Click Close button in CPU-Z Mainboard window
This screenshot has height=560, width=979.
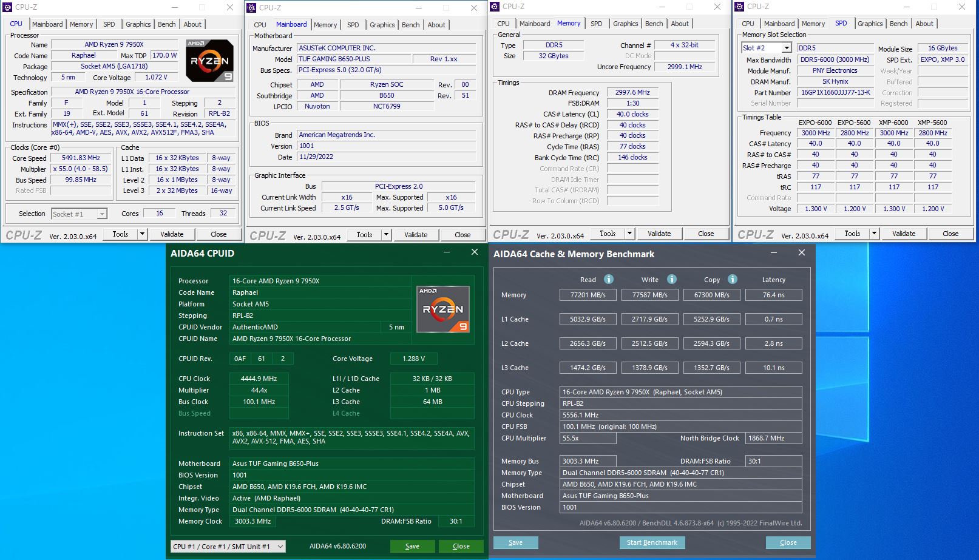(x=462, y=234)
